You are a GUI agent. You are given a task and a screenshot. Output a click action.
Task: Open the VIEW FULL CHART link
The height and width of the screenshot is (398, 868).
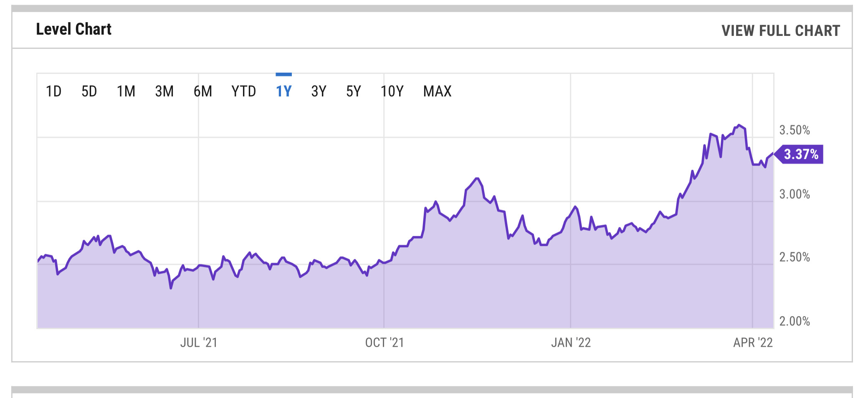click(780, 30)
